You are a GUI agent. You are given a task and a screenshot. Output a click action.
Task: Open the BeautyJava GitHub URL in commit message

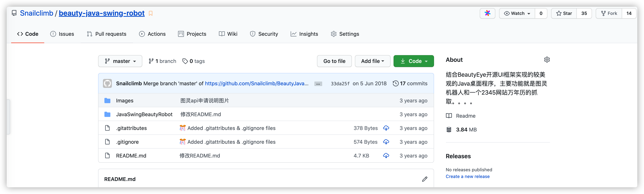(257, 83)
